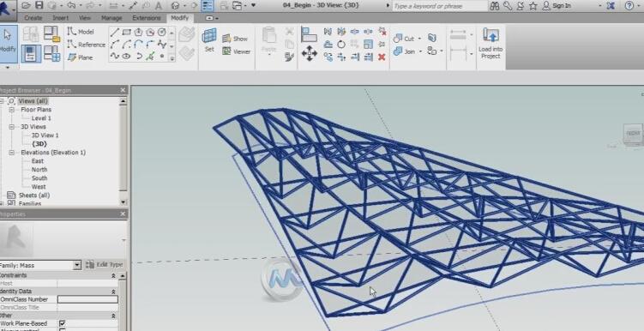Select Sheets (all) in browser
Viewport: 644px width, 331px height.
[x=34, y=196]
